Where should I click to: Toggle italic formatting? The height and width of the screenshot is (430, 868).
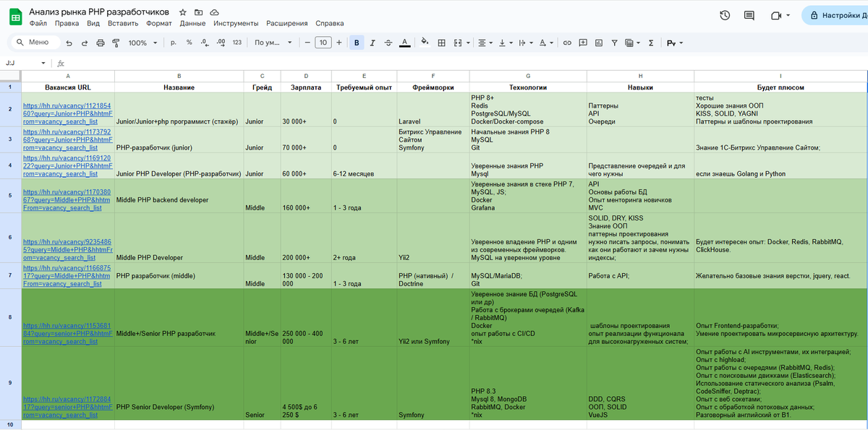(x=373, y=43)
